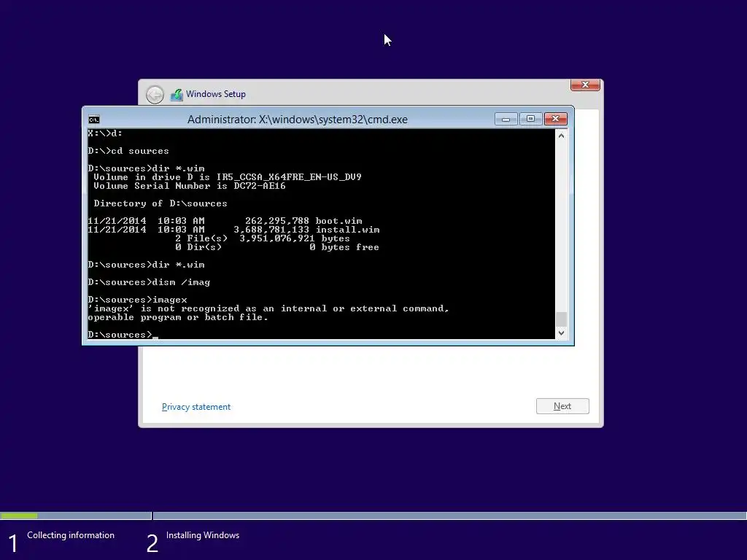Click the volume label IR5_CCSA_X64FRE_EN-US_DV9
The width and height of the screenshot is (747, 560).
[x=289, y=177]
